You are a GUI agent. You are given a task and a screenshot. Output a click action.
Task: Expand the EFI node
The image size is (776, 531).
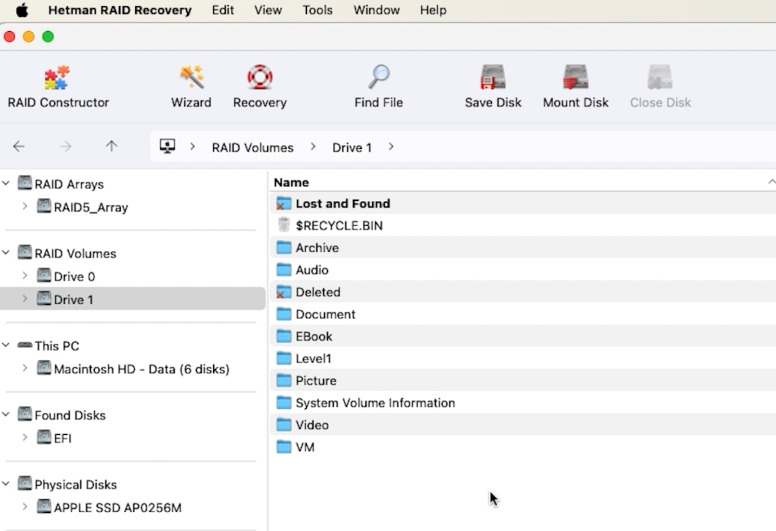tap(25, 437)
